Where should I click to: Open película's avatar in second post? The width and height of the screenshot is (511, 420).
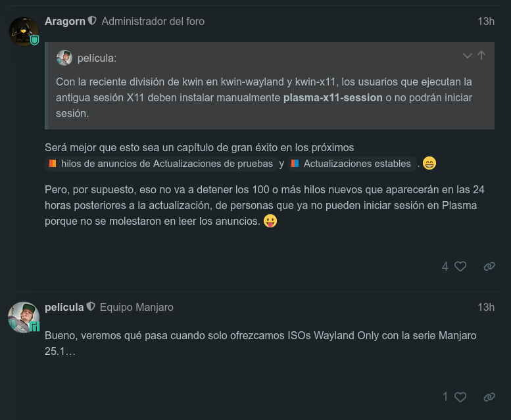click(x=24, y=317)
